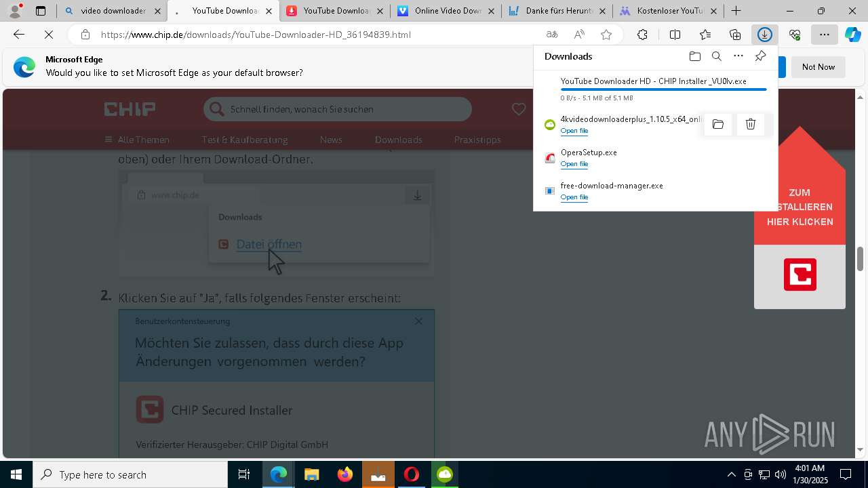This screenshot has height=488, width=868.
Task: Toggle the Downloads toolbar button
Action: pyautogui.click(x=765, y=35)
